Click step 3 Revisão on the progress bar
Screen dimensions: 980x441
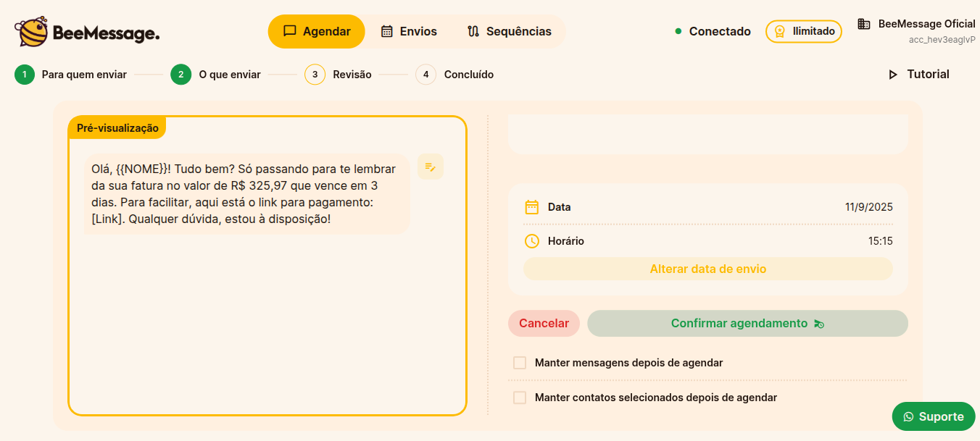[315, 74]
